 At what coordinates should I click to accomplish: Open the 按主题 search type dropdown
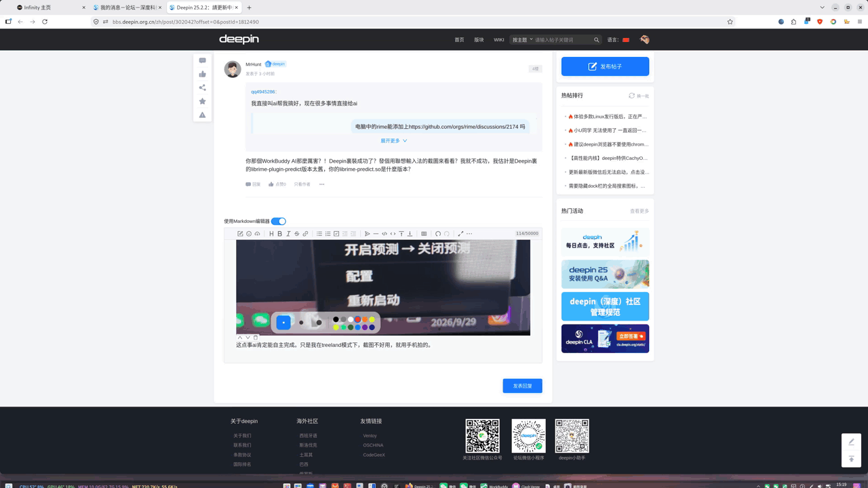click(522, 40)
